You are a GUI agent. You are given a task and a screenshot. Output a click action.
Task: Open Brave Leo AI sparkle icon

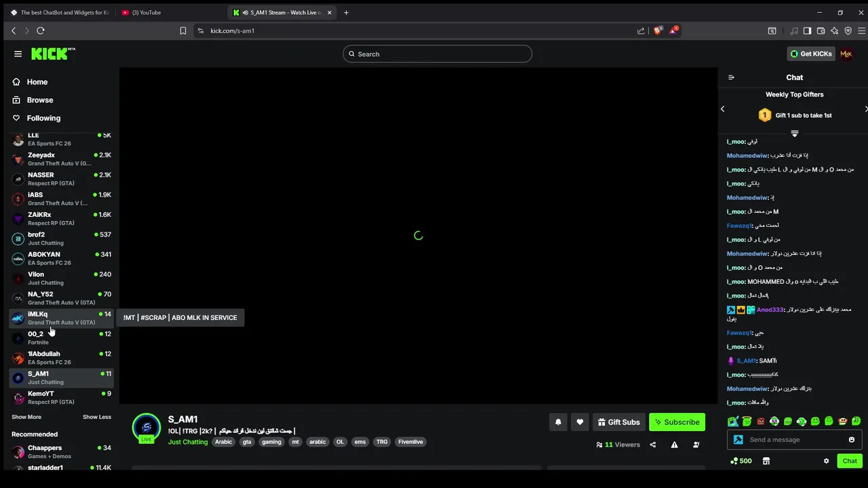(834, 30)
